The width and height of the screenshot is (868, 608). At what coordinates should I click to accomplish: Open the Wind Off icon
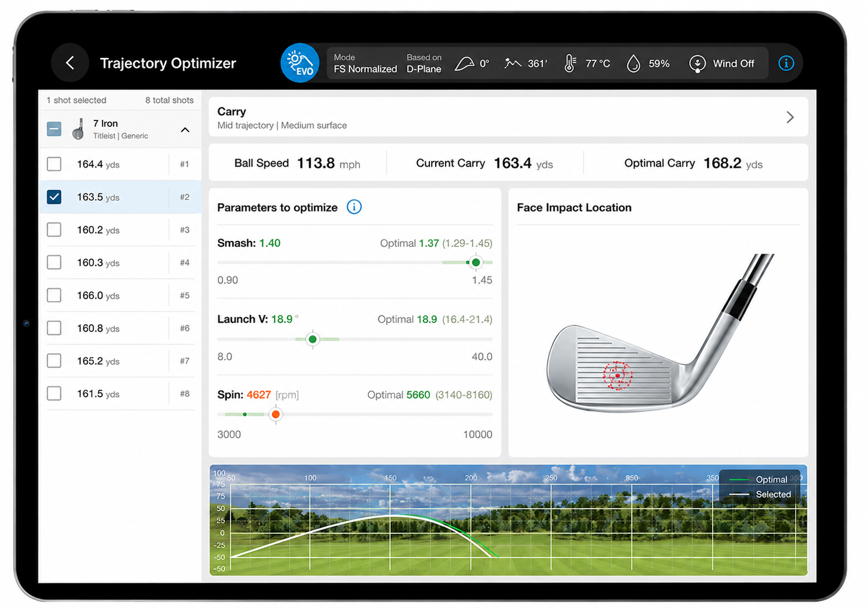(697, 63)
